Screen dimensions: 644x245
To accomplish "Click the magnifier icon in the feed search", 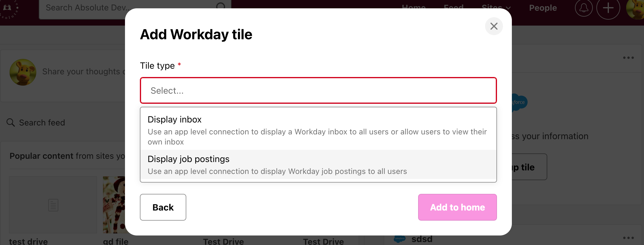I will click(10, 122).
